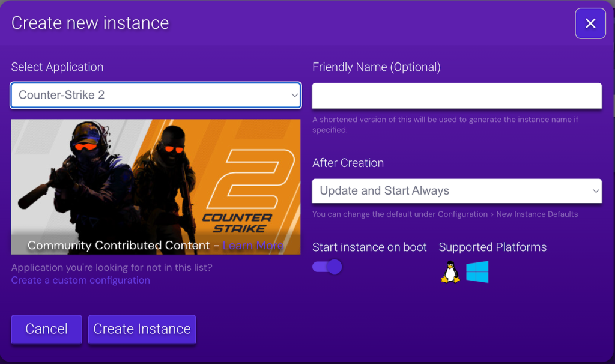Viewport: 615px width, 364px height.
Task: Click the scrollbar on the right edge
Action: (x=613, y=108)
